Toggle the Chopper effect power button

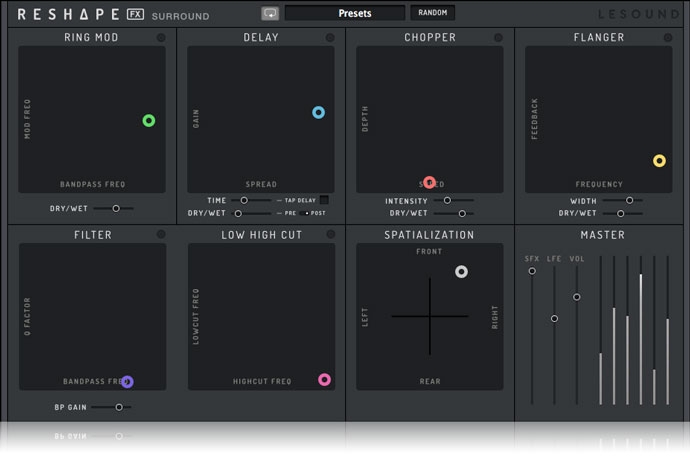pyautogui.click(x=499, y=38)
